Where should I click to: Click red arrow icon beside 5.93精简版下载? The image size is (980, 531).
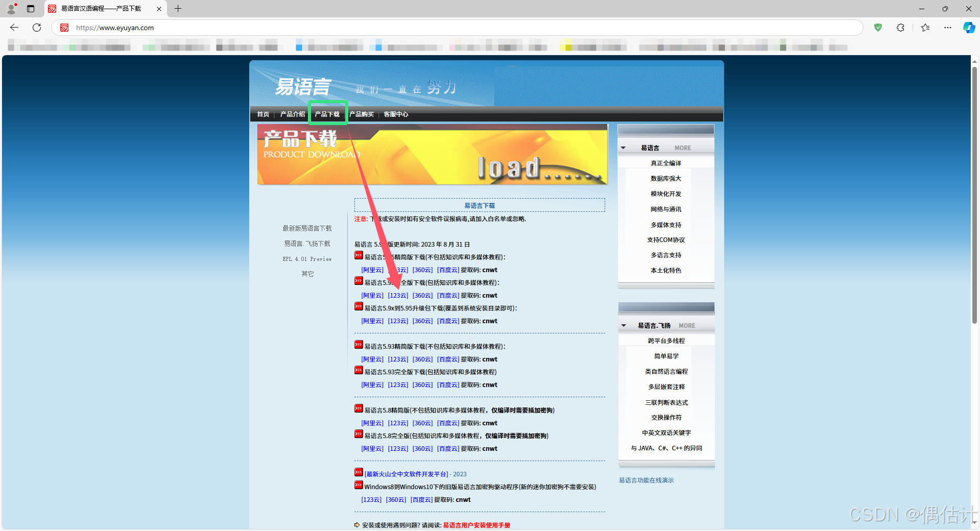358,345
